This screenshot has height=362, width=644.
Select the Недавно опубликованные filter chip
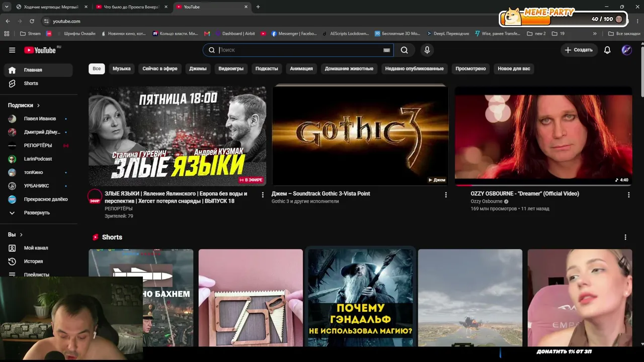click(415, 68)
